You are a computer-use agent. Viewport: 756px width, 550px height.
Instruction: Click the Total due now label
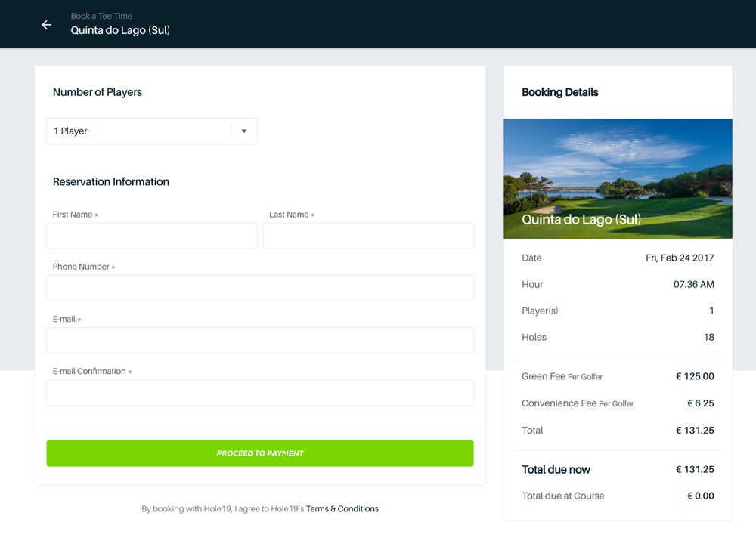[x=556, y=470]
